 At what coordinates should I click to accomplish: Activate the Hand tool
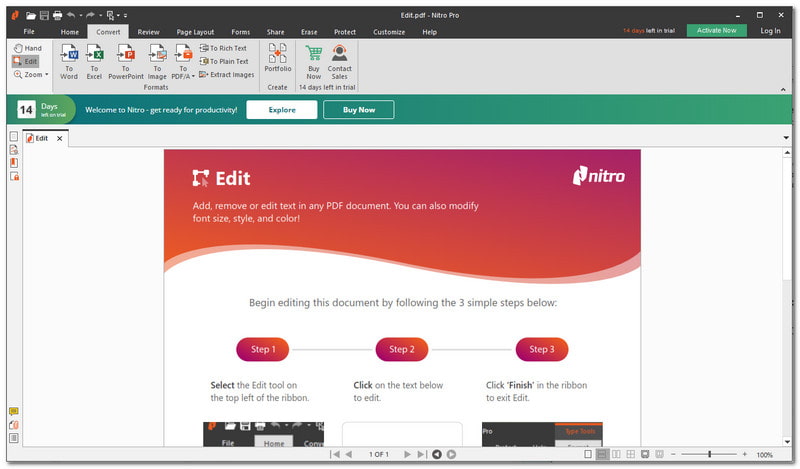click(27, 48)
